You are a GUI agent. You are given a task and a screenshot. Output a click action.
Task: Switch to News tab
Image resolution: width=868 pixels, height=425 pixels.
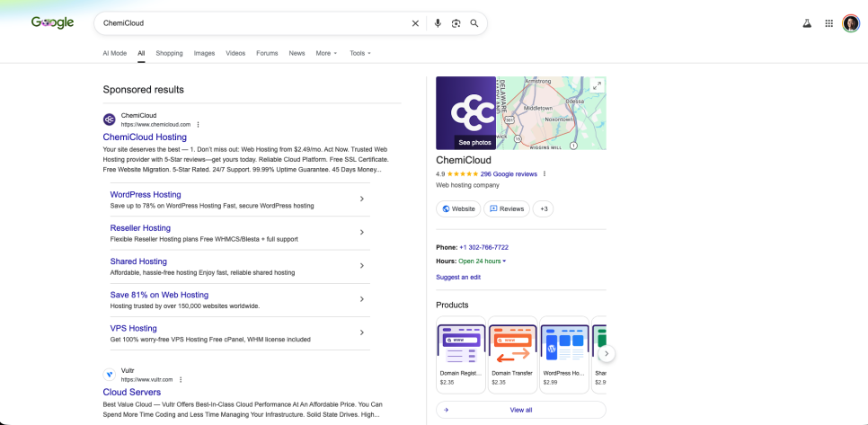click(x=297, y=53)
